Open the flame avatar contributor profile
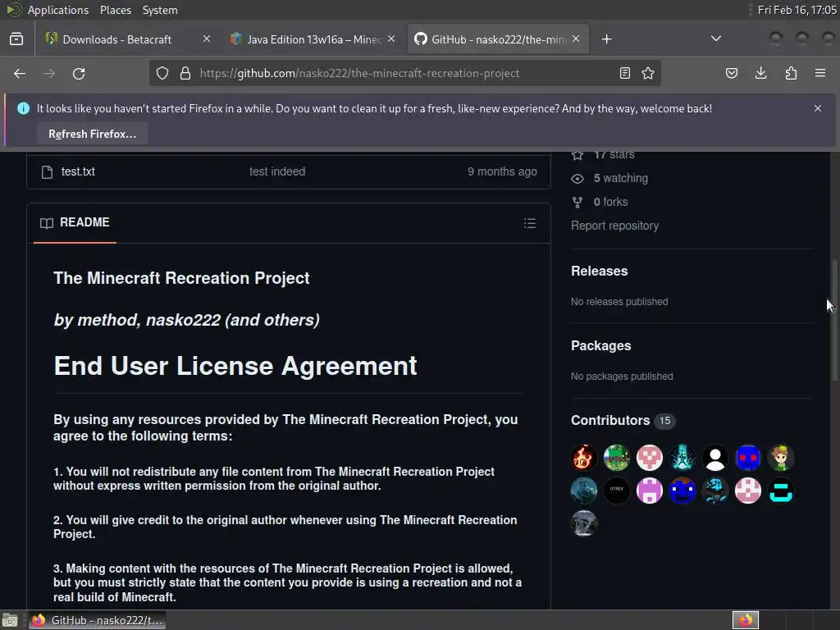840x630 pixels. tap(584, 458)
